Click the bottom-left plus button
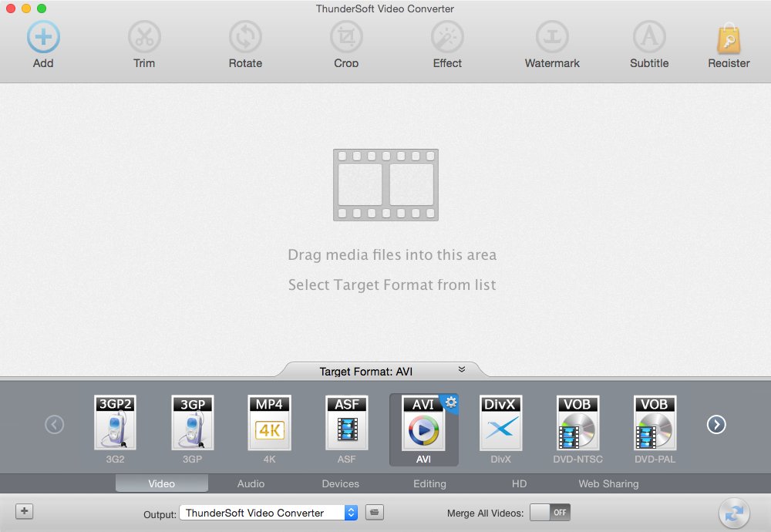 [x=24, y=511]
